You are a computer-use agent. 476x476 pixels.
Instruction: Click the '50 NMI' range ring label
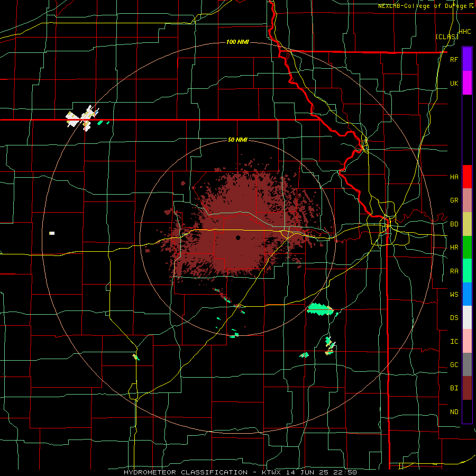click(237, 140)
